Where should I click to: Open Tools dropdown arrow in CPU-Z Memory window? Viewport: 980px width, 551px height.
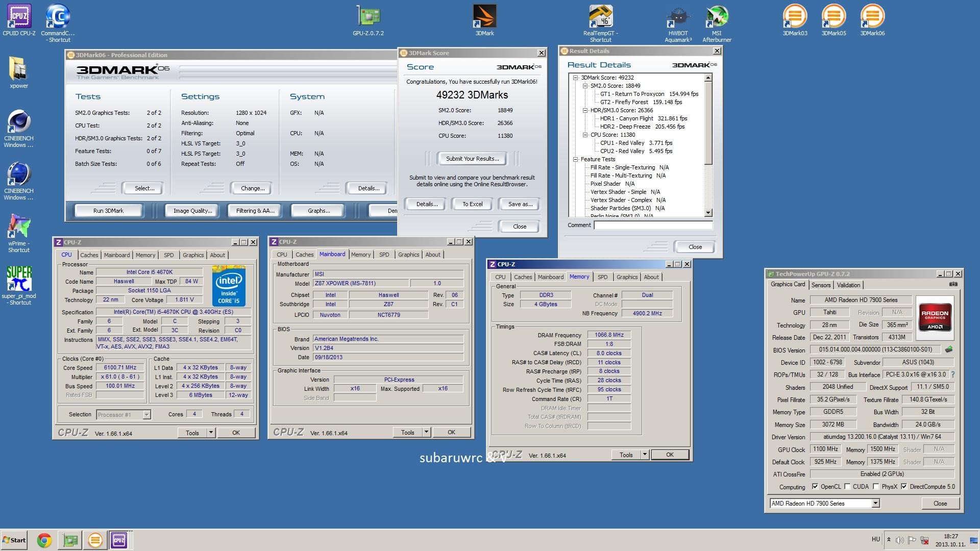(645, 455)
